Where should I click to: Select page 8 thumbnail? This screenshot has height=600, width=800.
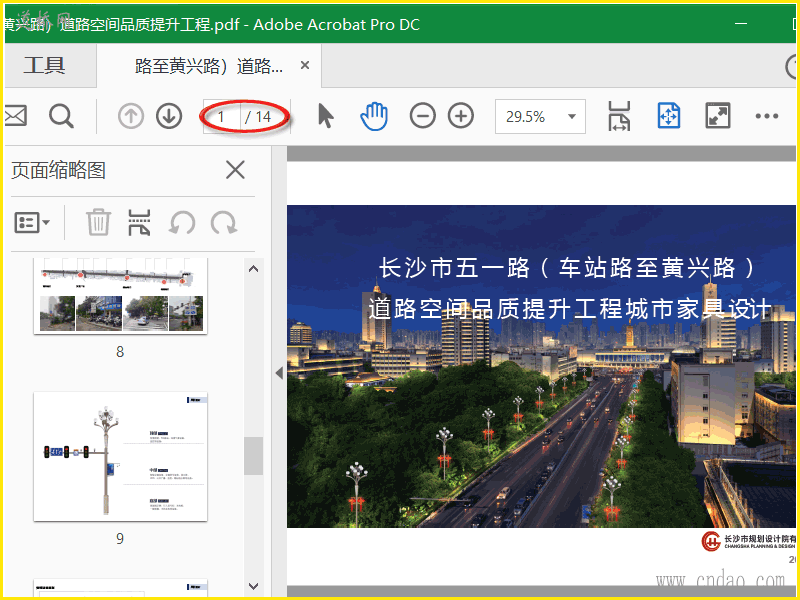(x=120, y=295)
